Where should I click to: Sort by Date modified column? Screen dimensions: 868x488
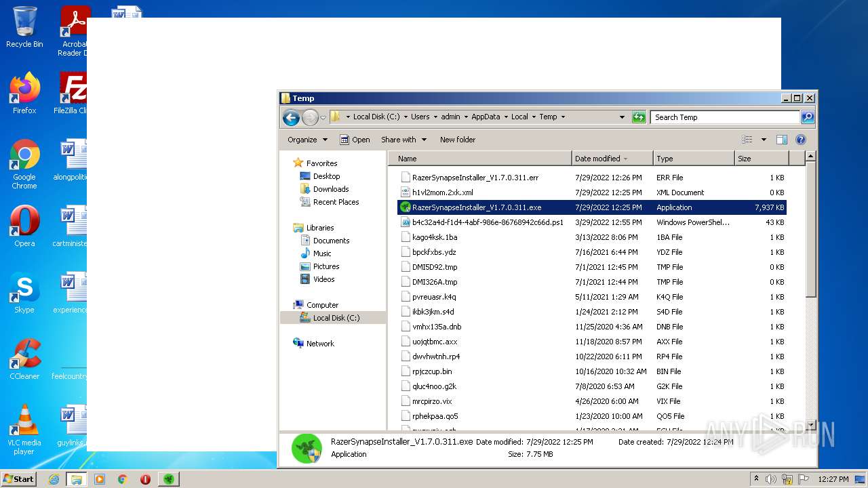coord(612,159)
